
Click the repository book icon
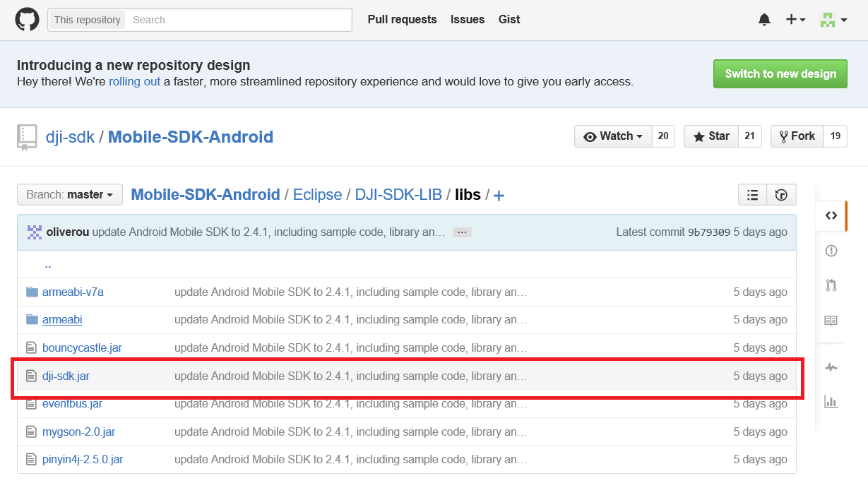tap(27, 137)
